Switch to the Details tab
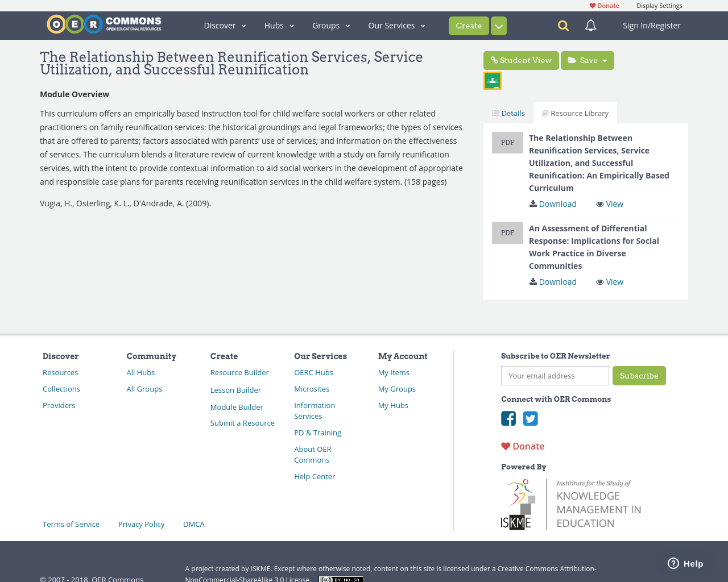Screen dimensions: 728x582 pyautogui.click(x=508, y=113)
